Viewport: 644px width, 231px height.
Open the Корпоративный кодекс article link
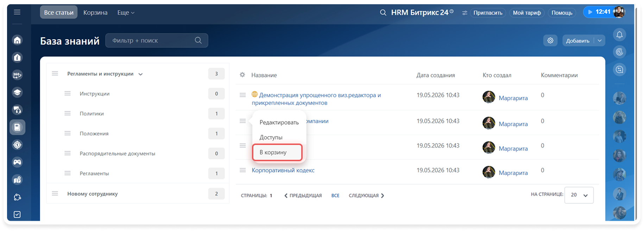coord(283,170)
